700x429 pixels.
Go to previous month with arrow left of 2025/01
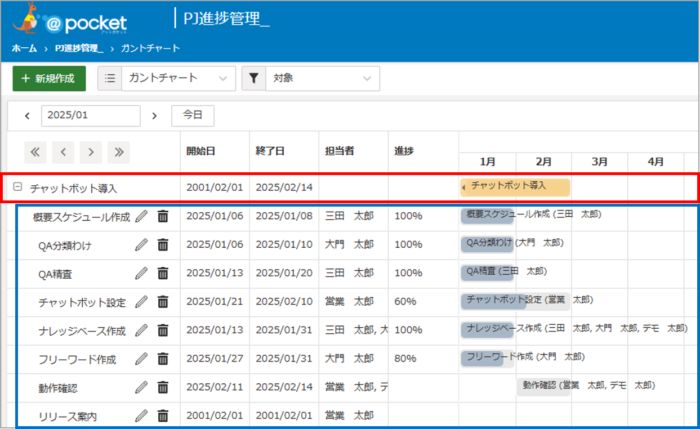pos(27,116)
